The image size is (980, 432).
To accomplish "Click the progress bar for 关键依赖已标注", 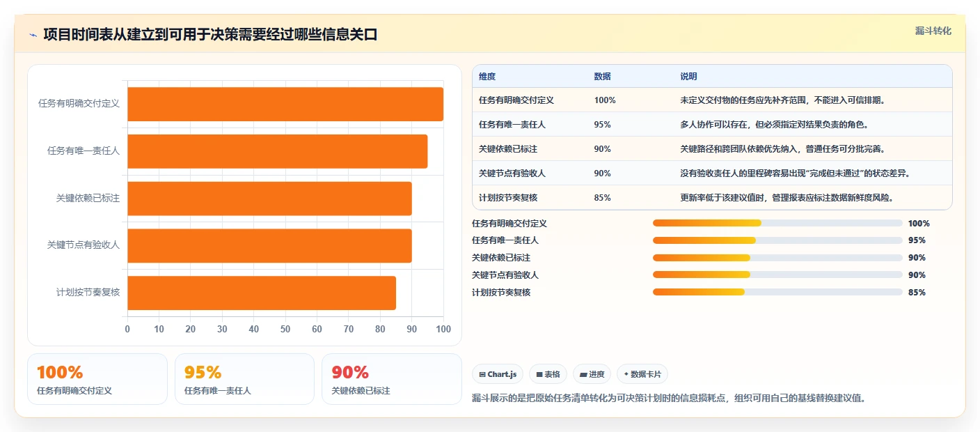I will point(777,258).
